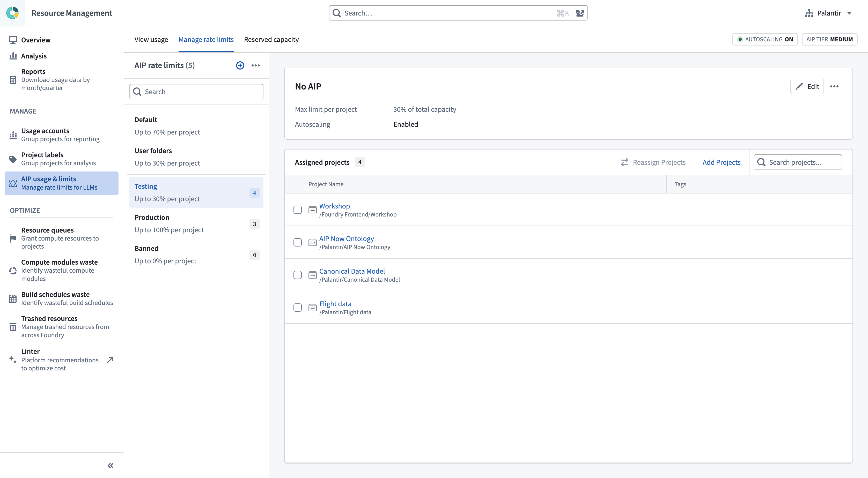The width and height of the screenshot is (868, 478).
Task: Open Resource queues page
Action: [61, 238]
